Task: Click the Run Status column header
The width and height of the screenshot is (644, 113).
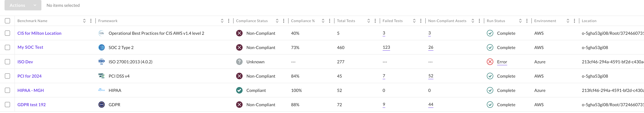Action: coord(496,21)
